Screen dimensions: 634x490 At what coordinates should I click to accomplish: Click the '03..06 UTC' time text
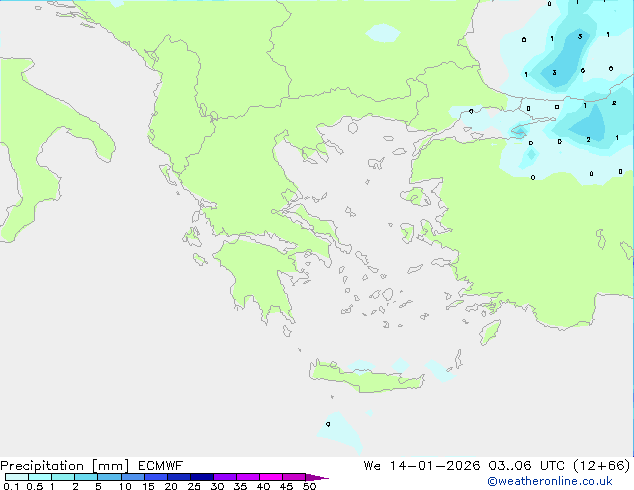tap(528, 466)
